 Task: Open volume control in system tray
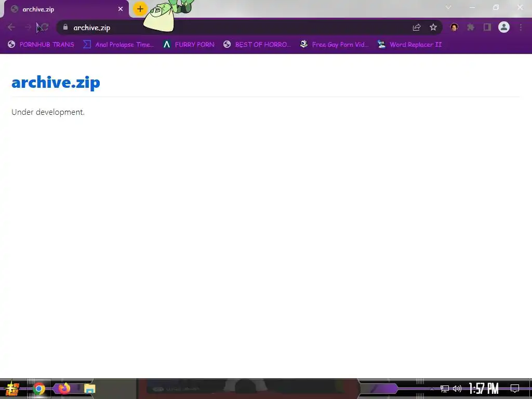(457, 389)
